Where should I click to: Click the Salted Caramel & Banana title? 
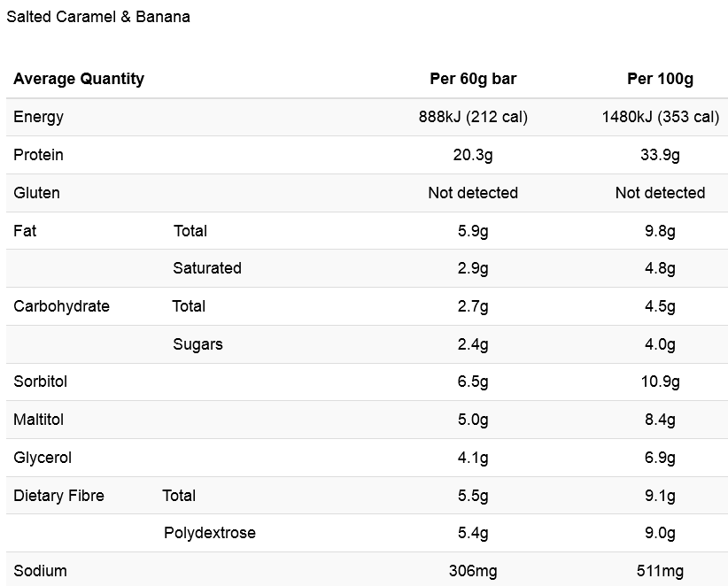pyautogui.click(x=98, y=17)
